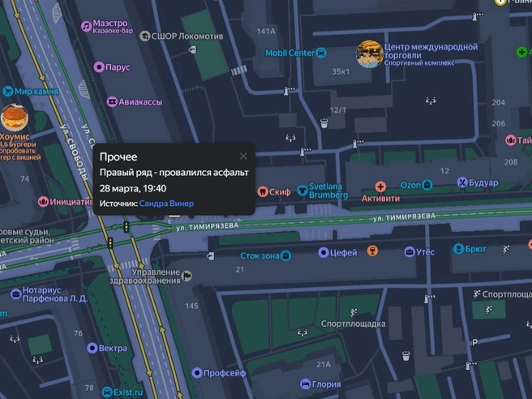532x399 pixels.
Task: Click the Mobil Center car icon
Action: point(321,53)
